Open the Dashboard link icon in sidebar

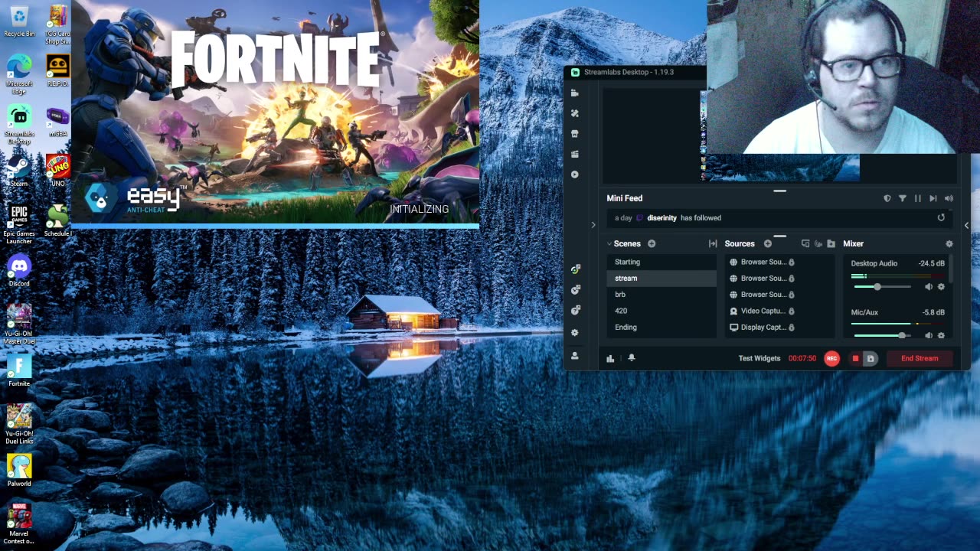576,269
